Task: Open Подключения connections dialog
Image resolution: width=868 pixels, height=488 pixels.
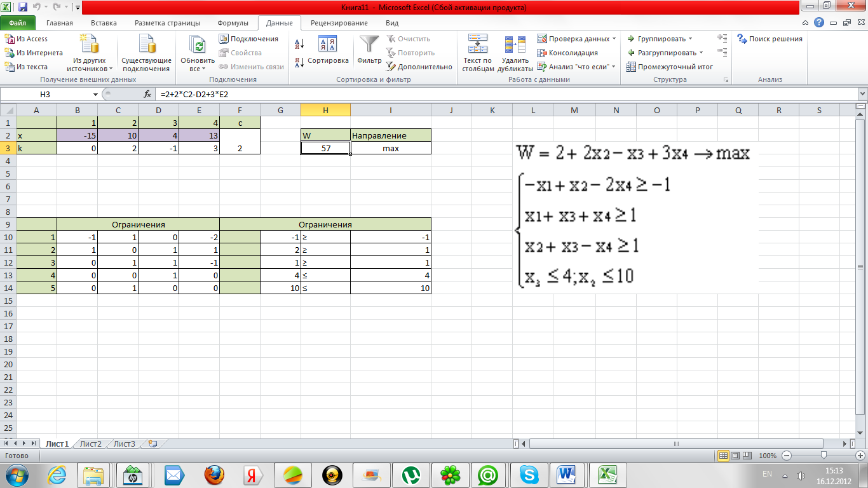Action: point(248,39)
